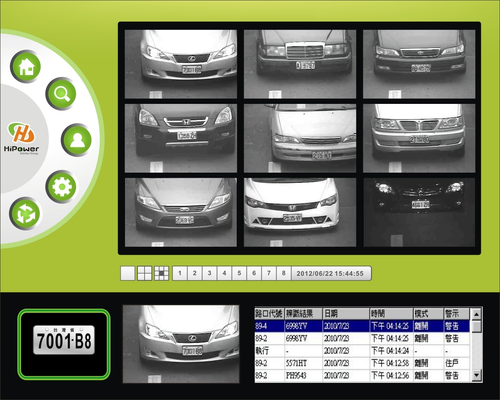Screen dimensions: 500x400
Task: Select camera channel 1 button
Action: point(180,273)
